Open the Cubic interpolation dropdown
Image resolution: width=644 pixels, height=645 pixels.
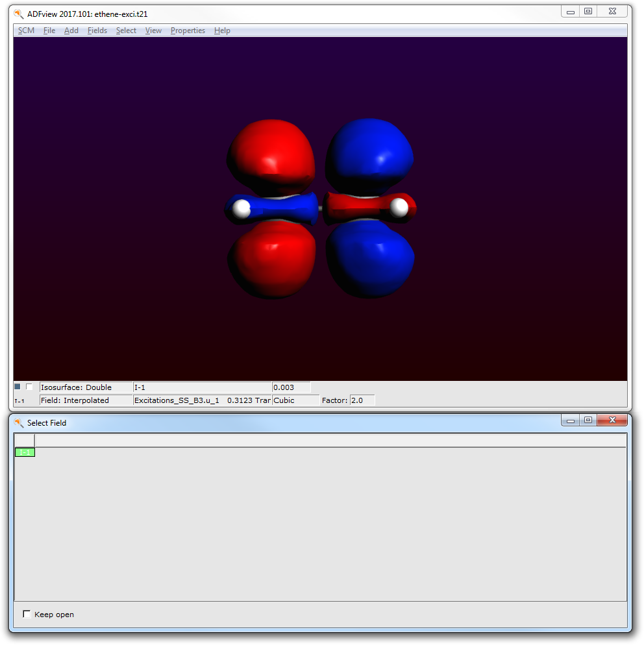point(296,400)
